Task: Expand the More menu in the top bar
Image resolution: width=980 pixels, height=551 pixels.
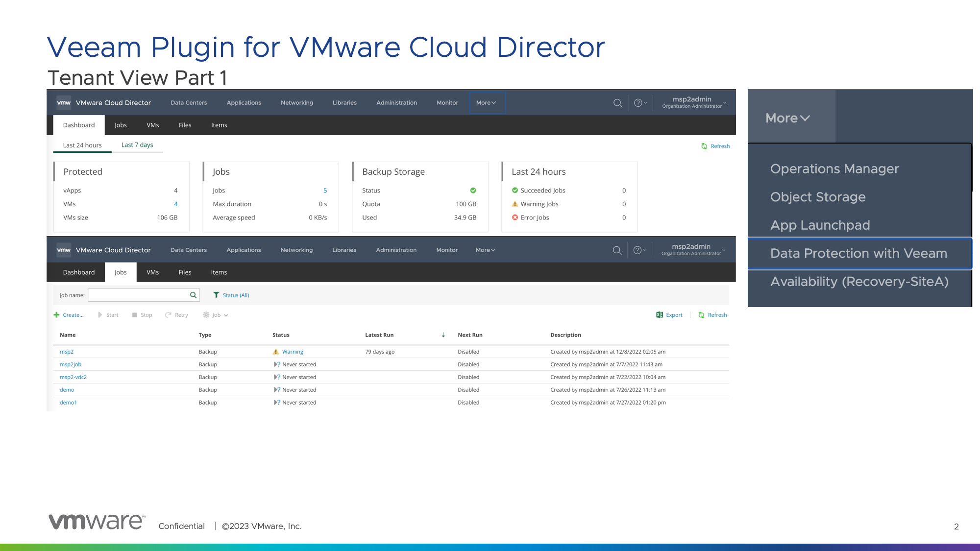Action: 486,103
